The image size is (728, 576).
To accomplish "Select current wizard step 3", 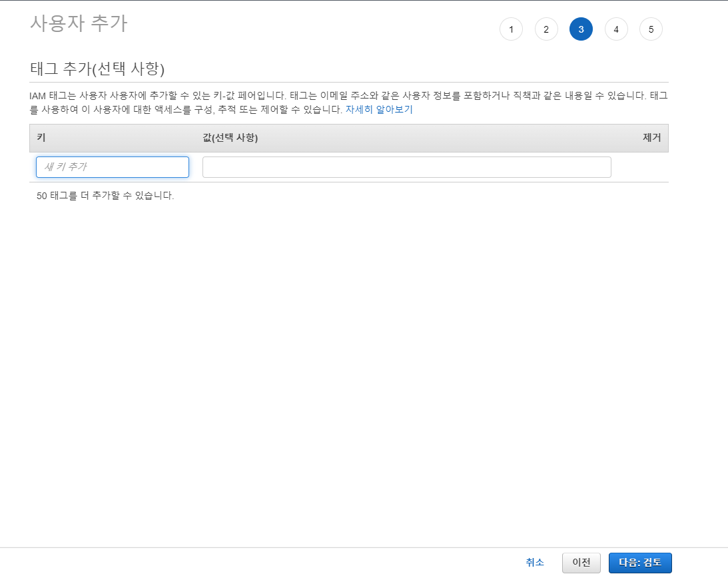I will point(581,29).
